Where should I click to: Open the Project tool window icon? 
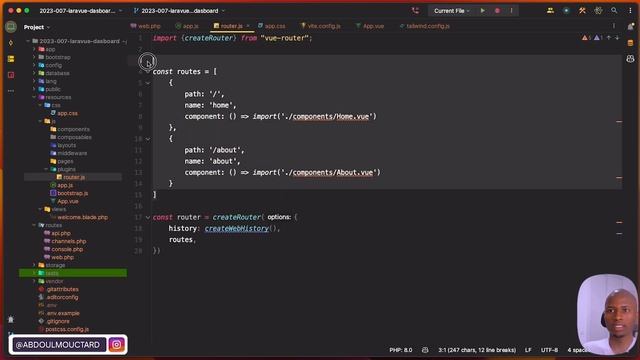coord(11,27)
